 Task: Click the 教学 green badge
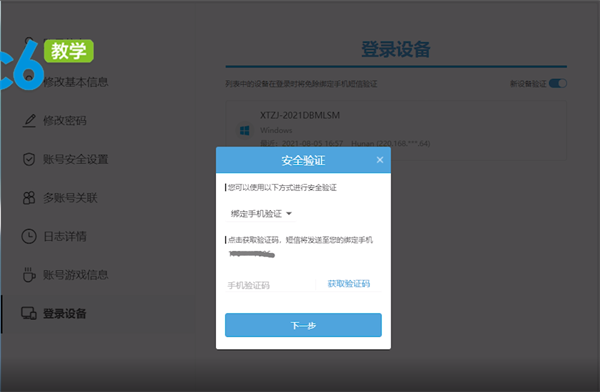click(69, 51)
